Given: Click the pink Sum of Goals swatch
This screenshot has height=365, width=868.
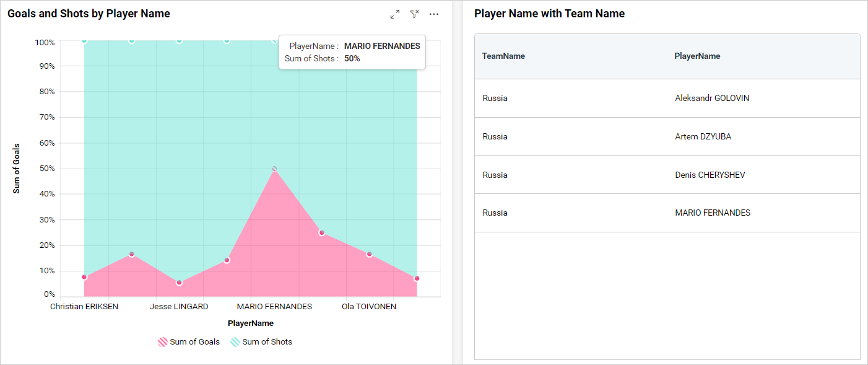Looking at the screenshot, I should pyautogui.click(x=163, y=341).
